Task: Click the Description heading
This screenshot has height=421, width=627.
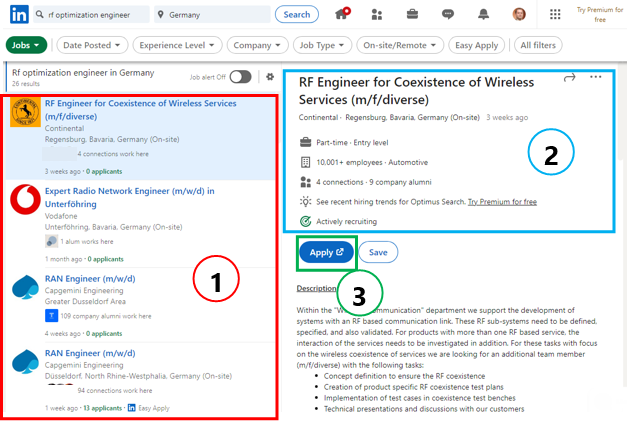Action: click(x=316, y=288)
